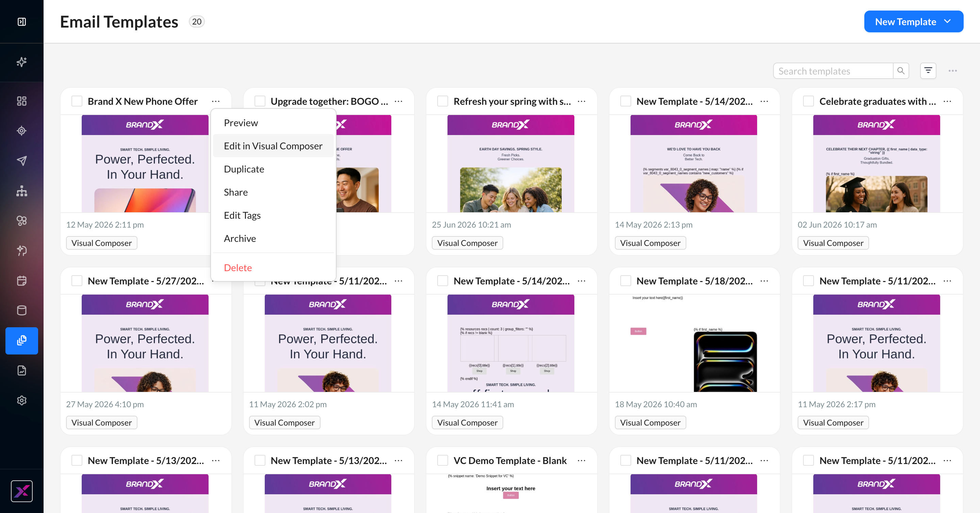
Task: Open ellipsis menu on card dated 11 May 2:17 pm
Action: (947, 281)
